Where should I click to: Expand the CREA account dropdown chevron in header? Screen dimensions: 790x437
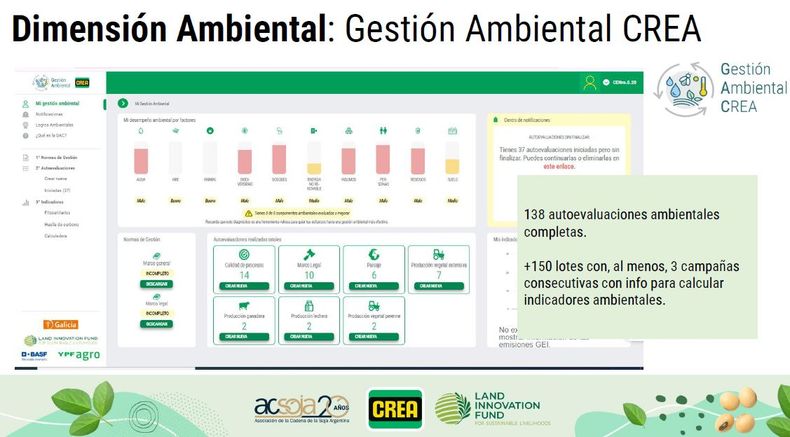click(606, 82)
